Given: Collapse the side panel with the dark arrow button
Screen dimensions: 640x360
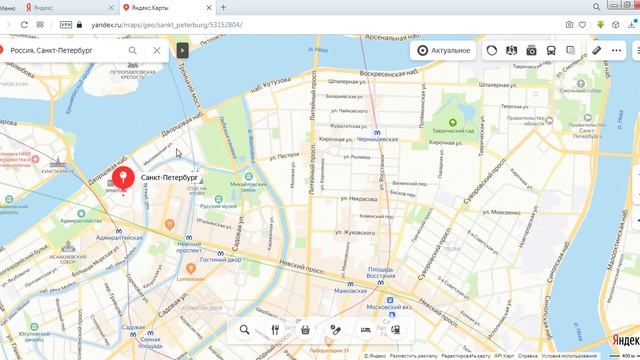Looking at the screenshot, I should pyautogui.click(x=182, y=50).
